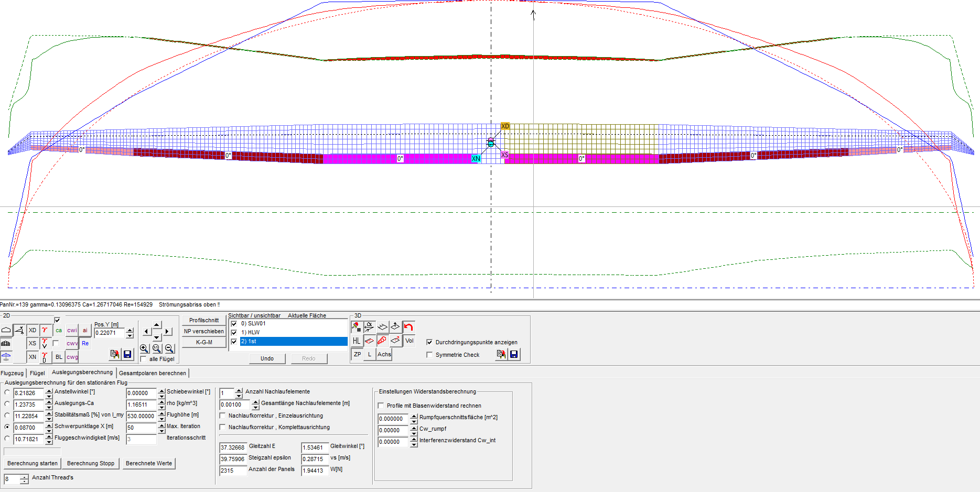Screen dimensions: 980x492
Task: Open the Gesamtpolaren berechnen tab
Action: pos(153,373)
